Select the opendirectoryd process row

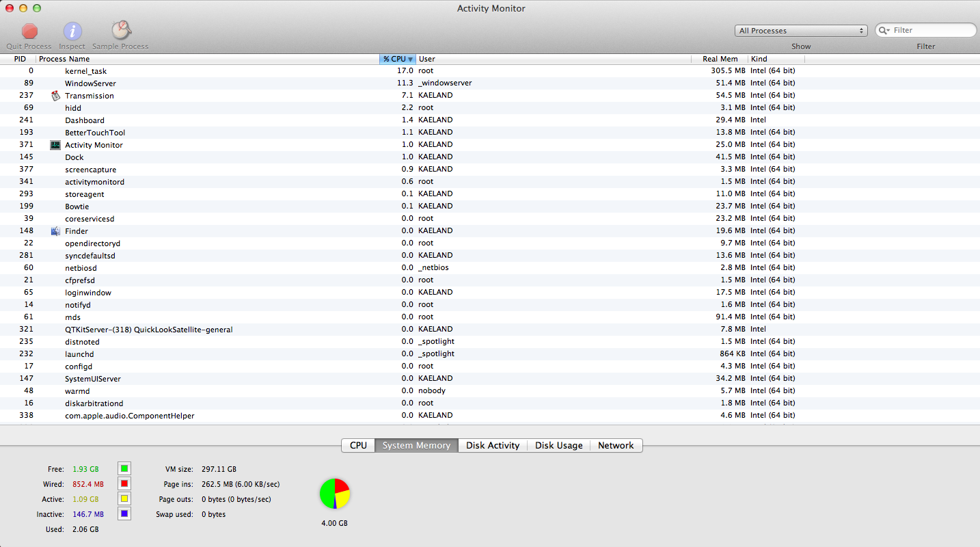490,243
